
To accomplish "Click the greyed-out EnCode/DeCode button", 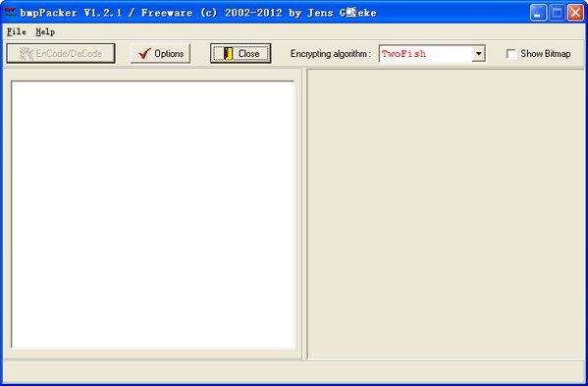I will pos(61,54).
